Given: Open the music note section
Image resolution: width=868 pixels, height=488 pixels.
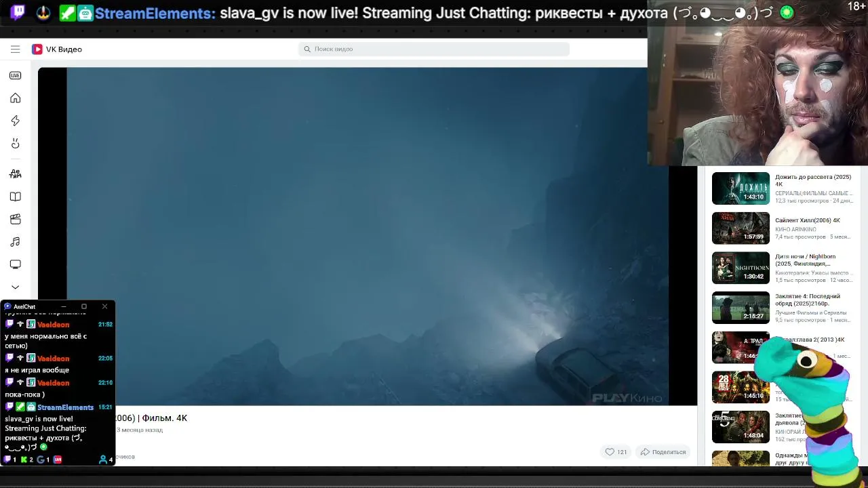Looking at the screenshot, I should [15, 242].
